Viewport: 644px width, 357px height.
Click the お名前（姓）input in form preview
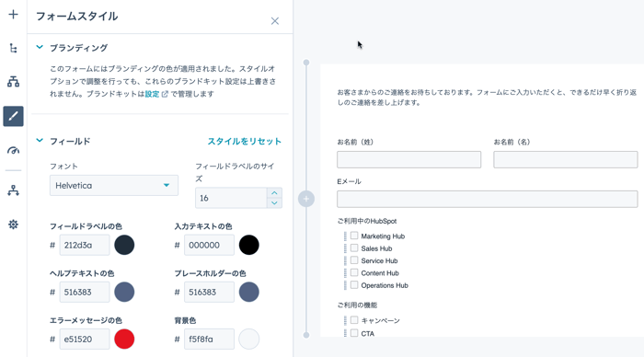[409, 159]
